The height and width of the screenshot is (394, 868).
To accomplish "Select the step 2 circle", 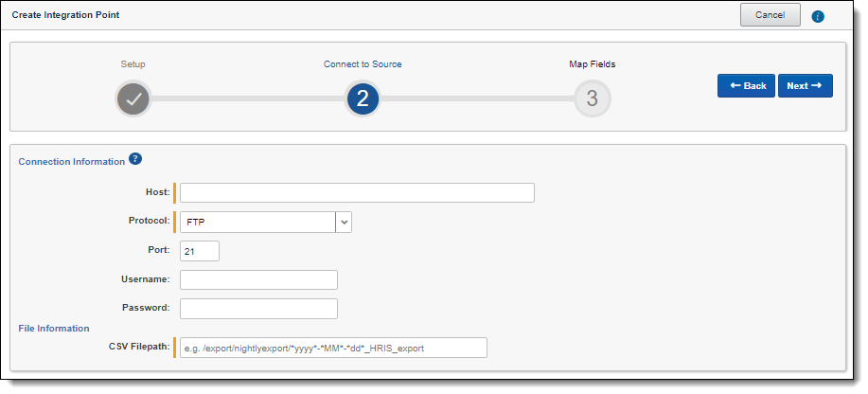I will pos(363,98).
